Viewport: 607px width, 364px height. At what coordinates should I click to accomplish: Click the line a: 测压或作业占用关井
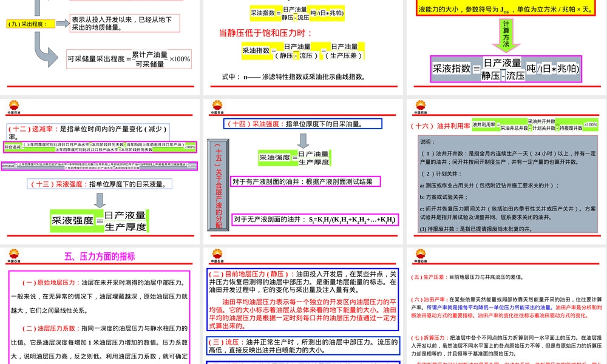489,185
